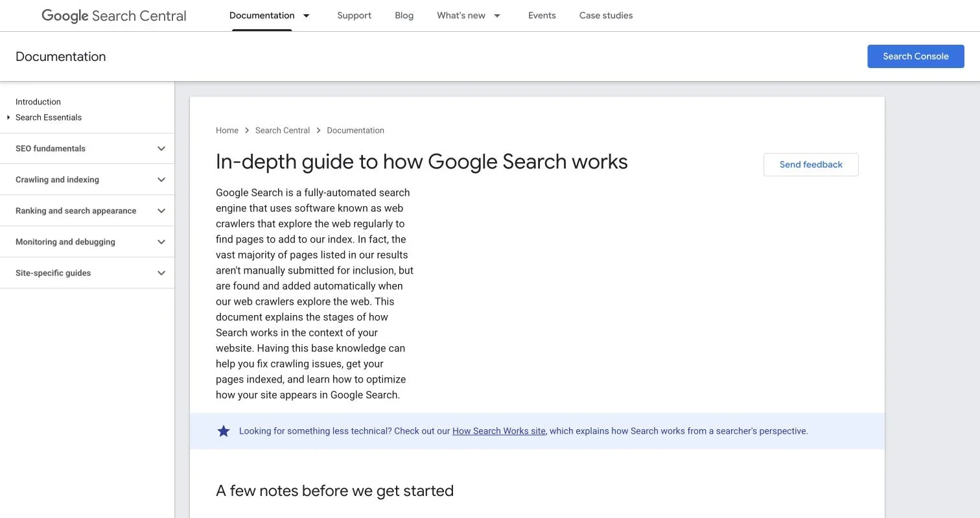Image resolution: width=980 pixels, height=518 pixels.
Task: Open the Events tab
Action: click(x=542, y=16)
